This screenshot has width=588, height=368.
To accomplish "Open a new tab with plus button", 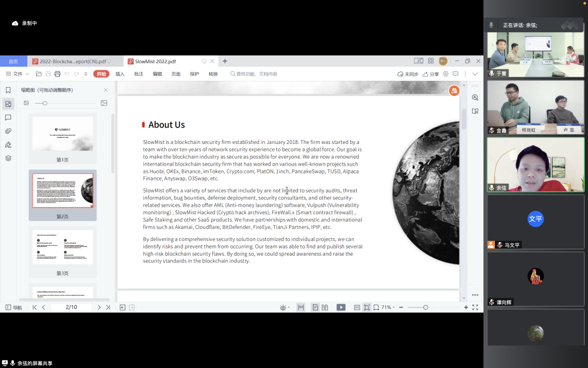I will click(225, 61).
